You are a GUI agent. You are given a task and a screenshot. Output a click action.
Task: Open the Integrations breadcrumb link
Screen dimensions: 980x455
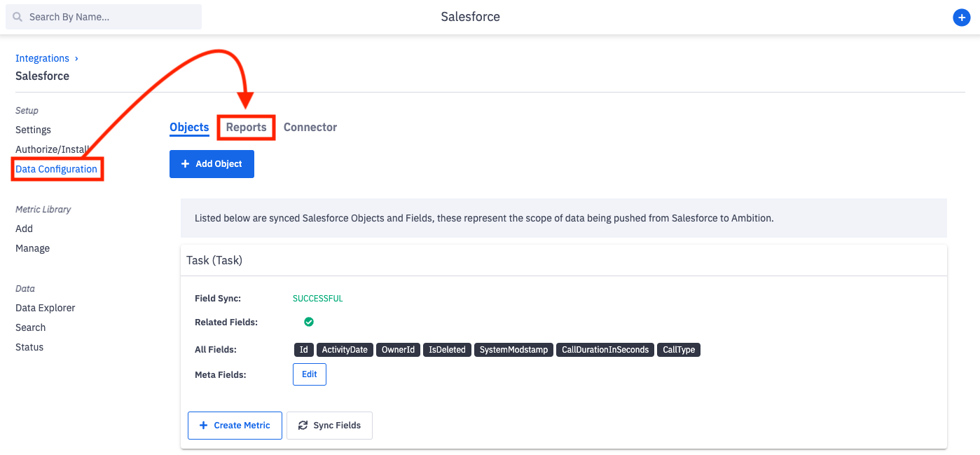point(42,58)
